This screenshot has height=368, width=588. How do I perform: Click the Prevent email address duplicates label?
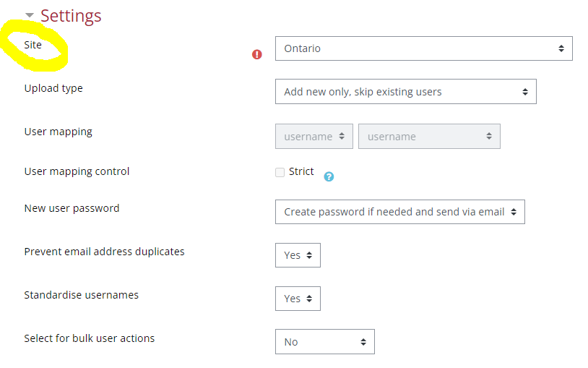(x=104, y=252)
